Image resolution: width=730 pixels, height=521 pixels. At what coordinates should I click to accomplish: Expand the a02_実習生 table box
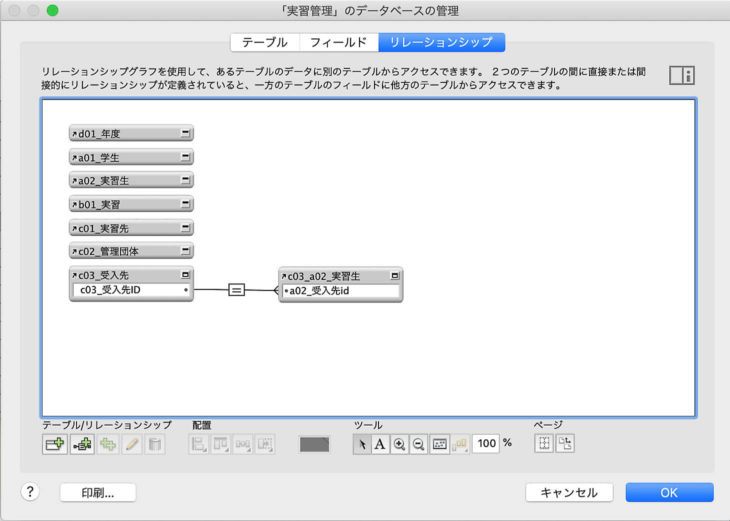185,179
